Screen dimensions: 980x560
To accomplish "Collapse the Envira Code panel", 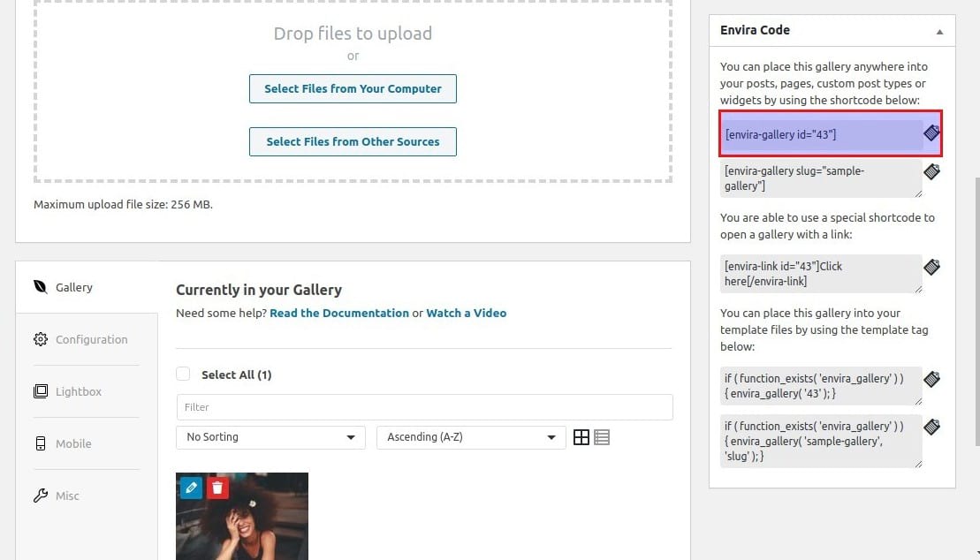I will pos(939,31).
